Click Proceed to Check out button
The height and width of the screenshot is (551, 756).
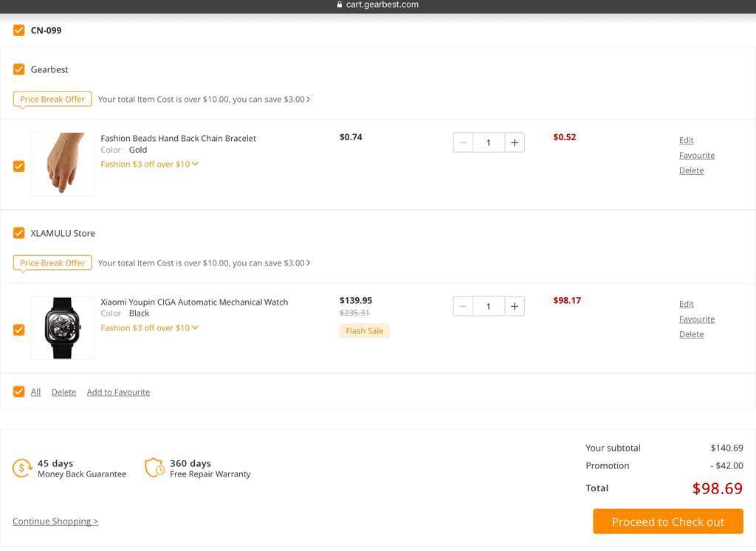tap(667, 521)
